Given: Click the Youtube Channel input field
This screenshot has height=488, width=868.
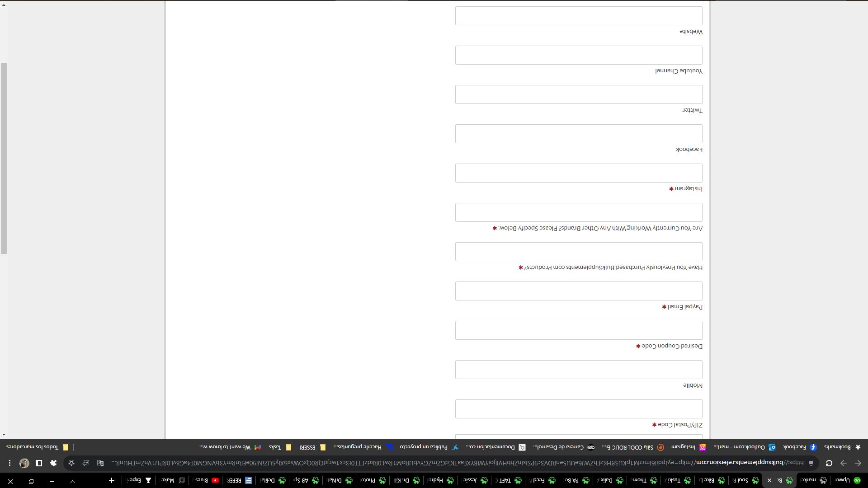Looking at the screenshot, I should tap(579, 55).
